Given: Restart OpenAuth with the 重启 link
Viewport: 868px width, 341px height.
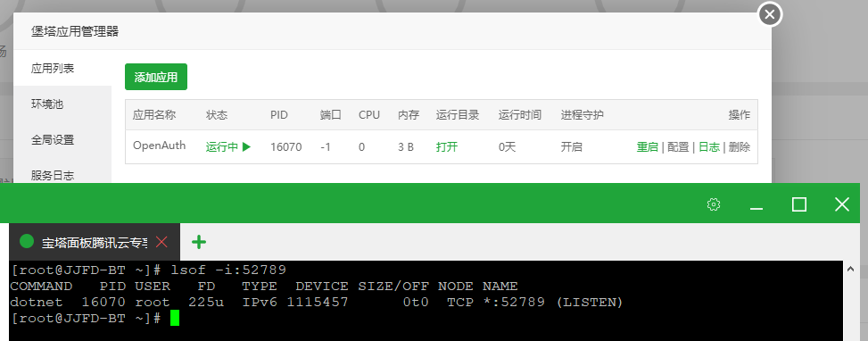Looking at the screenshot, I should click(647, 146).
